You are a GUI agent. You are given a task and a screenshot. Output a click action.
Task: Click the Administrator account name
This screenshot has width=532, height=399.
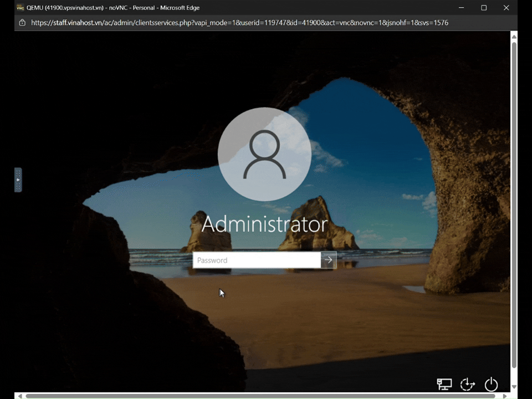[264, 224]
